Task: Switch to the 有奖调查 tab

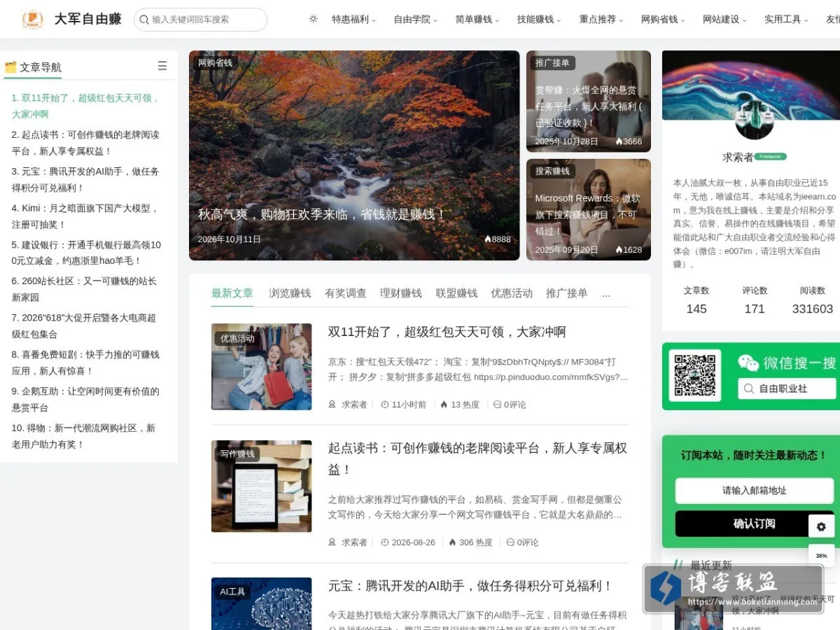Action: (346, 293)
